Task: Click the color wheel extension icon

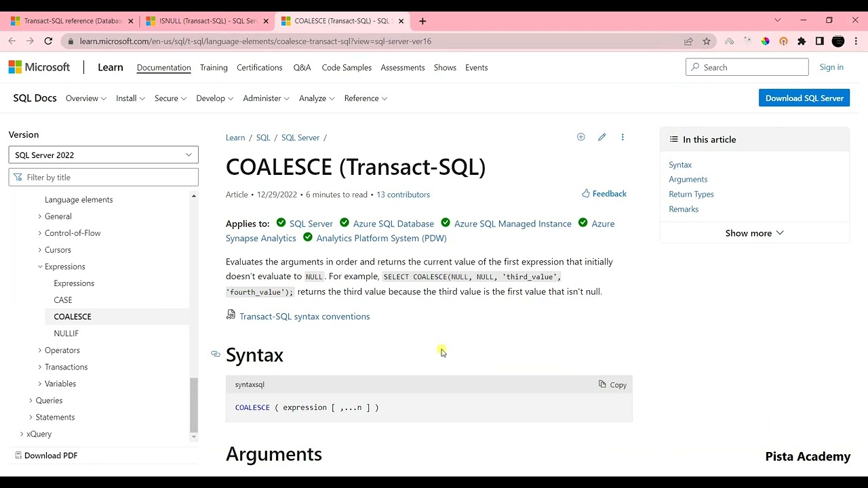Action: [765, 41]
